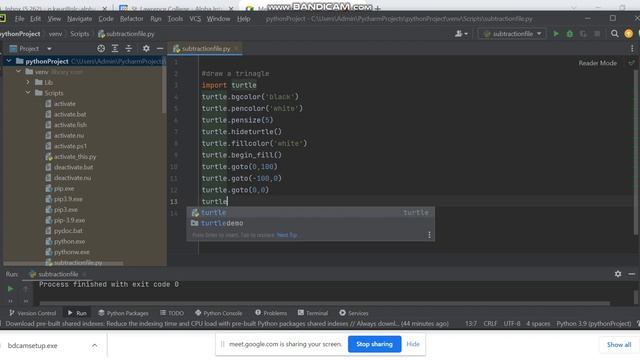Open bdcamsetup.exe download item
Image resolution: width=640 pixels, height=360 pixels.
33,345
